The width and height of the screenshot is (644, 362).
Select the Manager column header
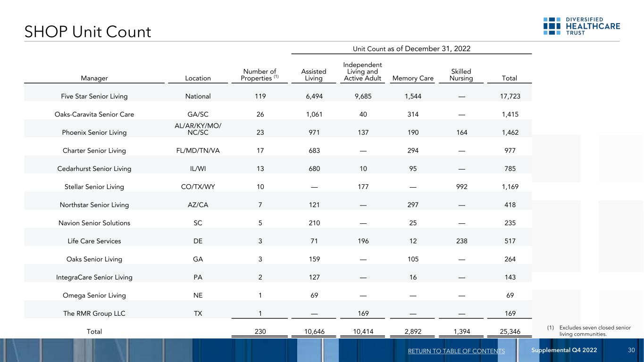94,78
